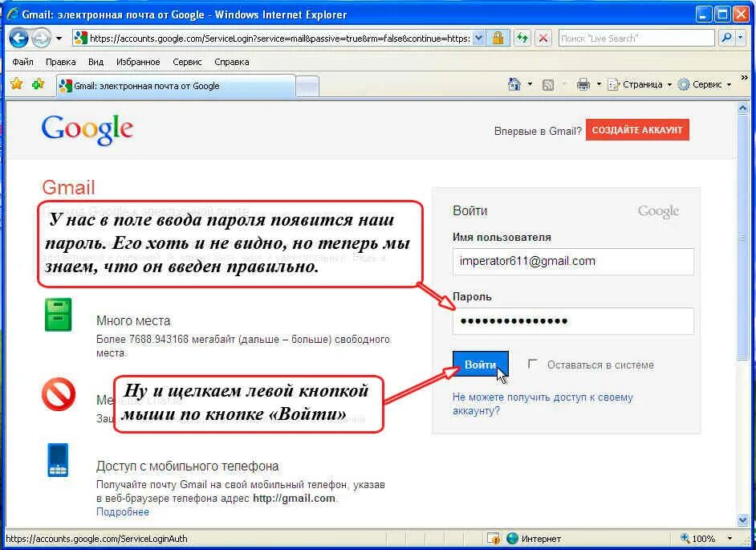Click the Страница page icon in toolbar
This screenshot has width=756, height=550.
[613, 85]
